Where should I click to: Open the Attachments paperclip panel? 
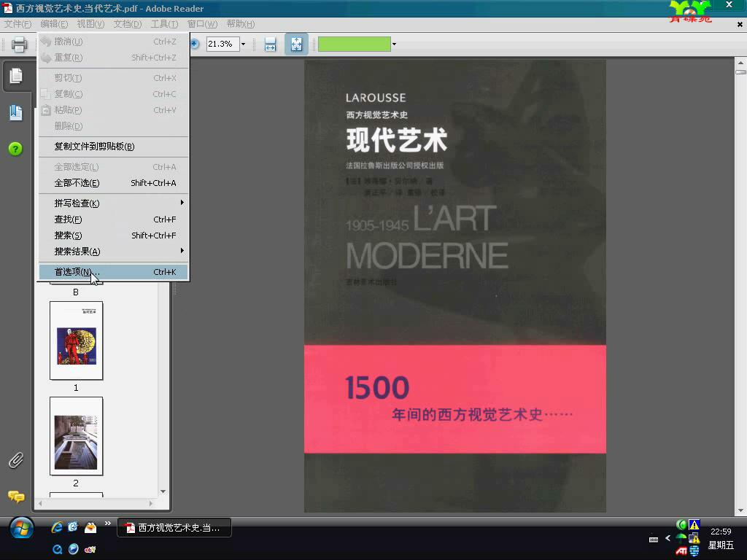[16, 460]
